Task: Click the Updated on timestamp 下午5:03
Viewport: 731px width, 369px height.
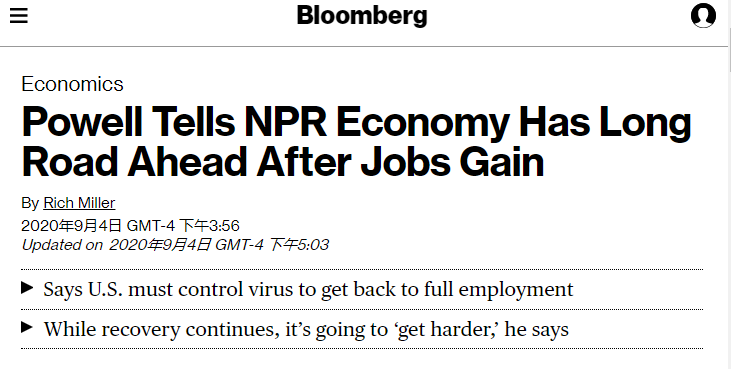Action: pos(299,245)
